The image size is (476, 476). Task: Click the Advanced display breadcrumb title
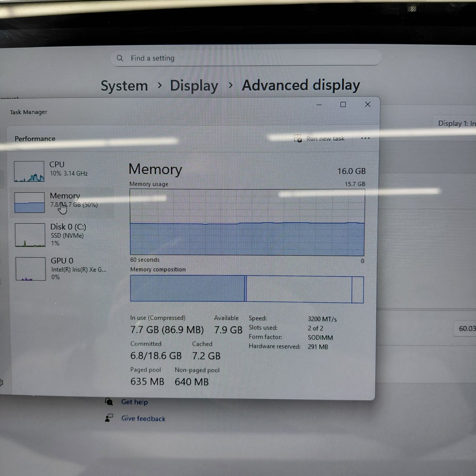[300, 85]
